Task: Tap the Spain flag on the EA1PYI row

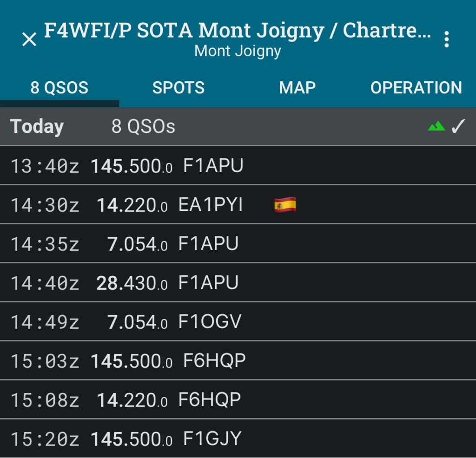Action: pos(285,205)
